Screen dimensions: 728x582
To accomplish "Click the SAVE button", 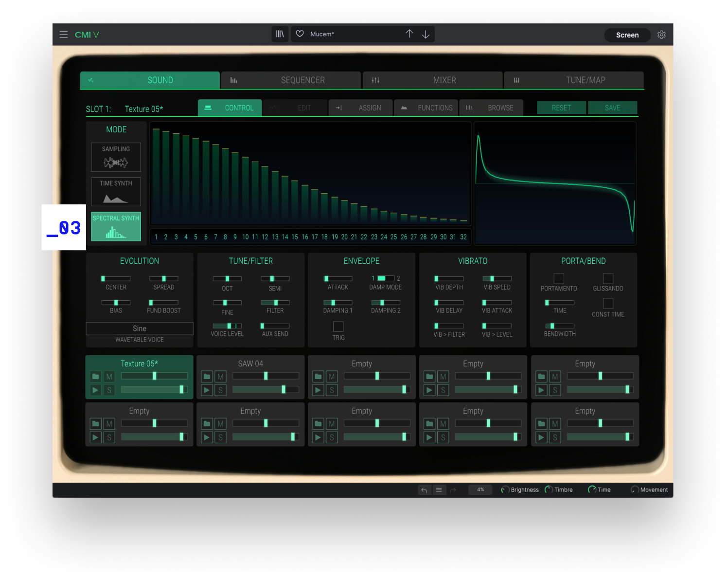I will point(612,108).
